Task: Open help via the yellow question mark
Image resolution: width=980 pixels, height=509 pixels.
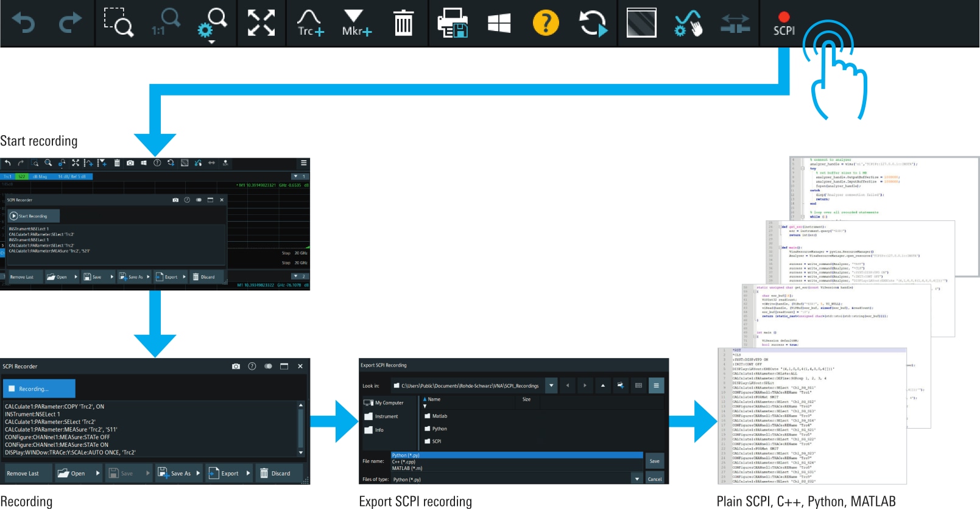Action: (x=546, y=23)
